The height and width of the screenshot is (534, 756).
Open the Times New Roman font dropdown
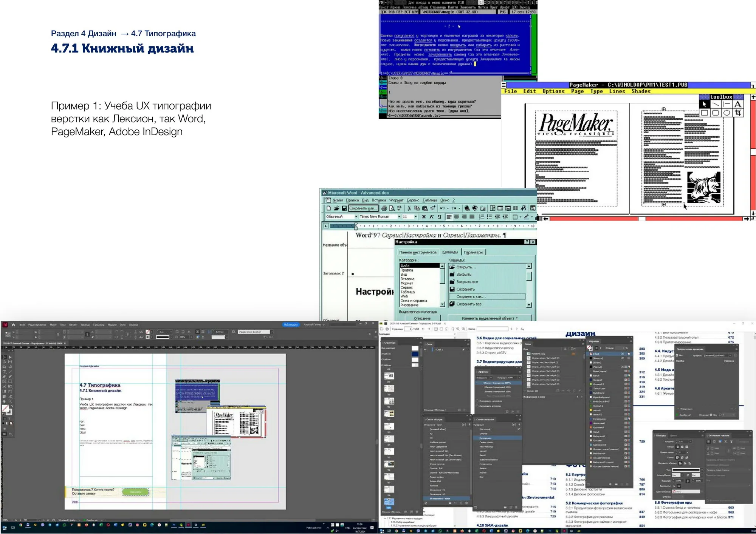[399, 217]
